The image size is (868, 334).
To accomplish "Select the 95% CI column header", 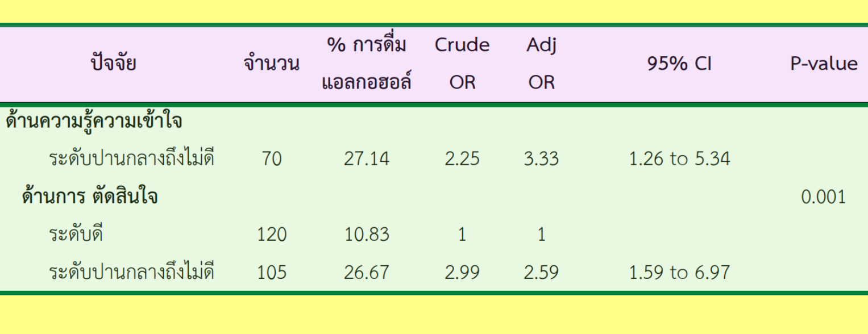I will (679, 64).
